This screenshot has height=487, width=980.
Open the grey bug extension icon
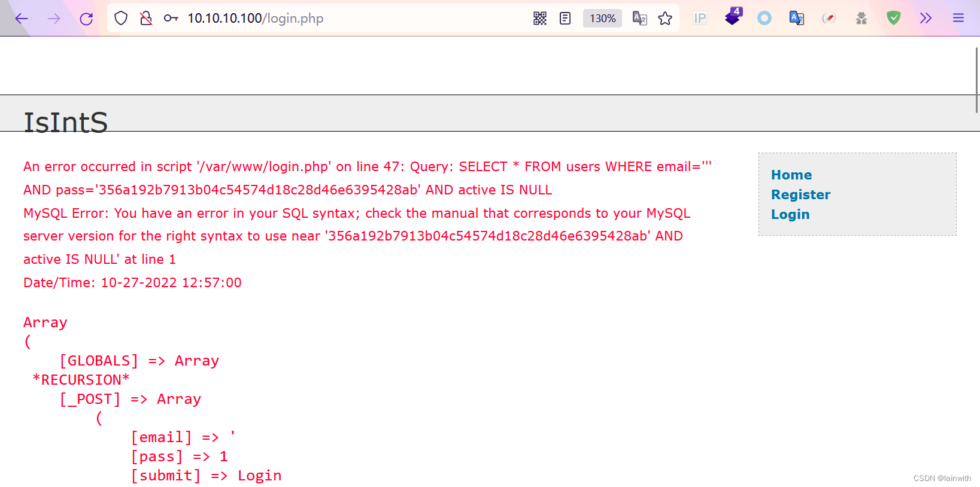click(861, 19)
